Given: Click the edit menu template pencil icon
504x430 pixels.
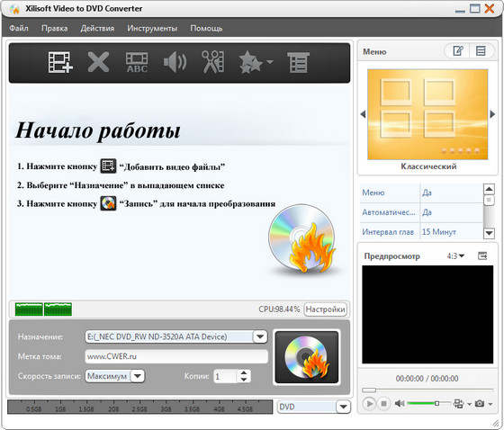Looking at the screenshot, I should (x=458, y=50).
